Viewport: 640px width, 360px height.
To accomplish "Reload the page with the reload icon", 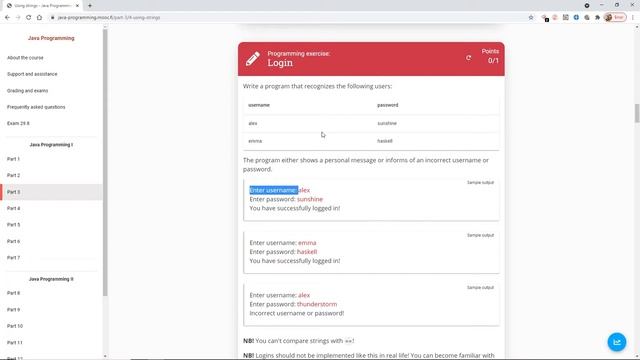I will [29, 18].
